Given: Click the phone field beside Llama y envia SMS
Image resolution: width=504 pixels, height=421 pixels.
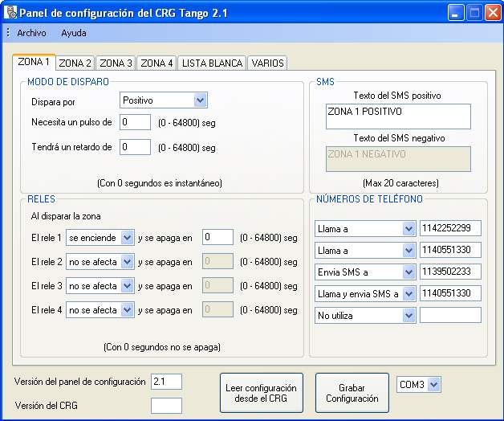Looking at the screenshot, I should pyautogui.click(x=450, y=293).
